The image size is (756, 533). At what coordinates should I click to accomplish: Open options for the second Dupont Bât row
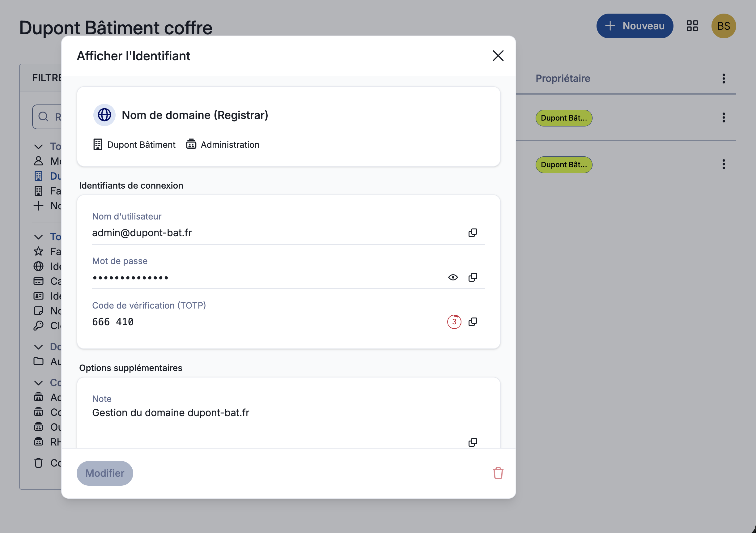pos(724,164)
